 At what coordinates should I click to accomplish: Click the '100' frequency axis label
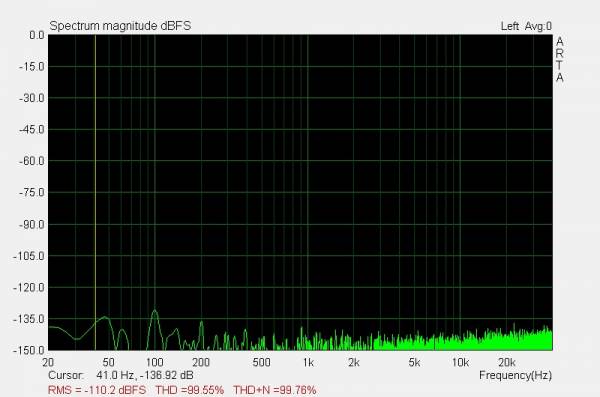coord(155,362)
